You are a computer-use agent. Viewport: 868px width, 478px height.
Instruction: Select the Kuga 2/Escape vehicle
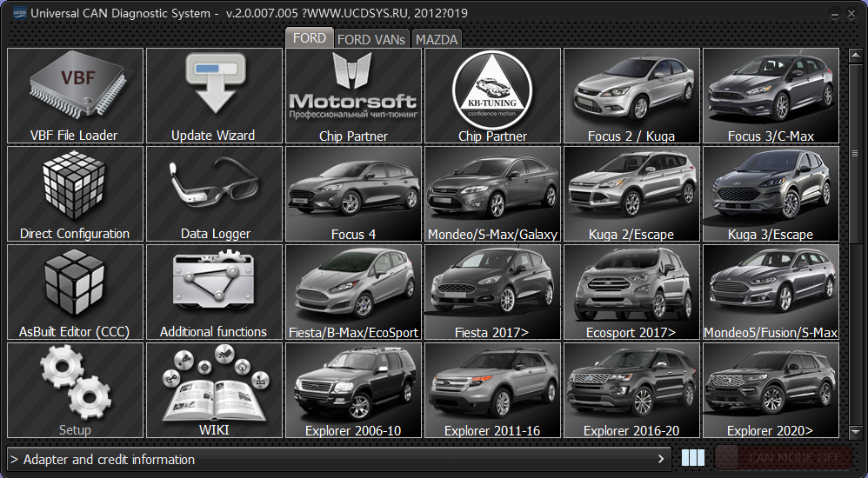coord(631,194)
